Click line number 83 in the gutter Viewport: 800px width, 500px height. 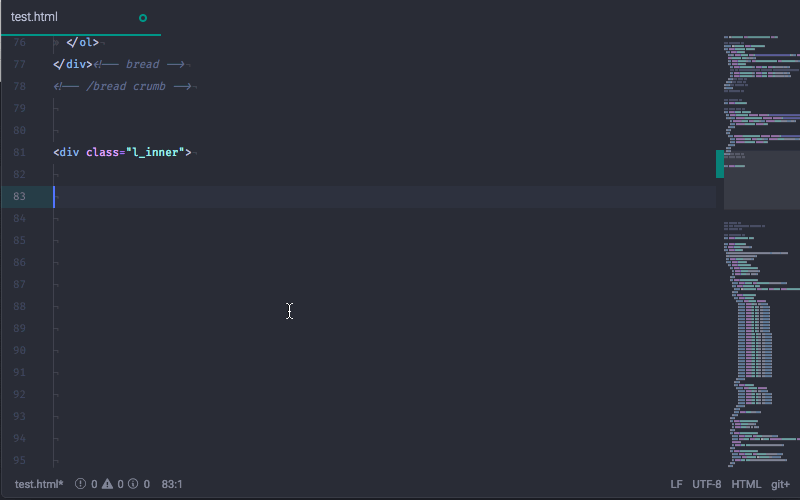pyautogui.click(x=20, y=196)
